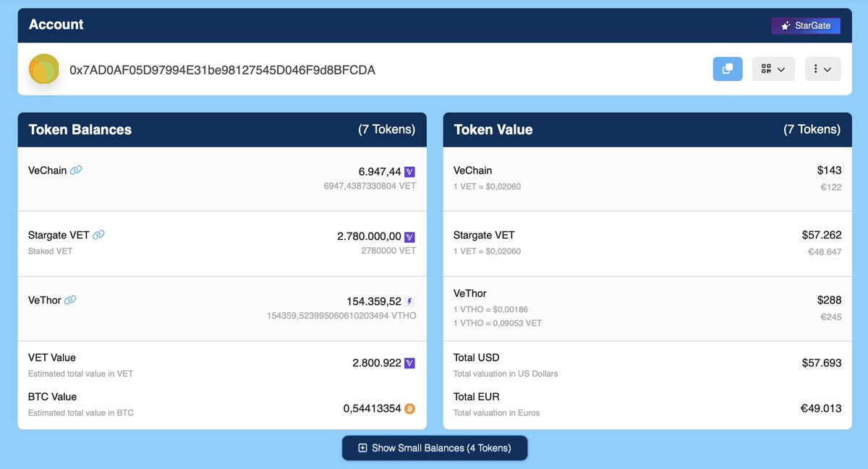This screenshot has height=469, width=868.
Task: Click the VET icon beside 2.800.922
Action: (x=410, y=363)
